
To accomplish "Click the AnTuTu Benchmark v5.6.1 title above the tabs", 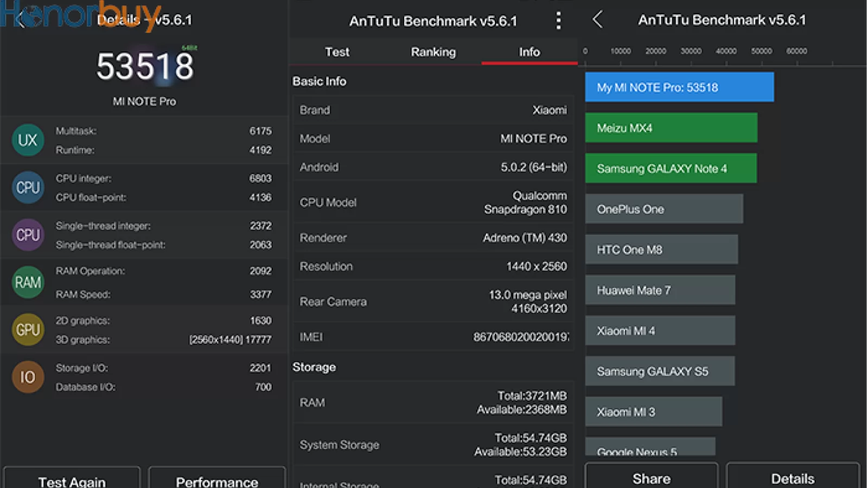I will (433, 21).
